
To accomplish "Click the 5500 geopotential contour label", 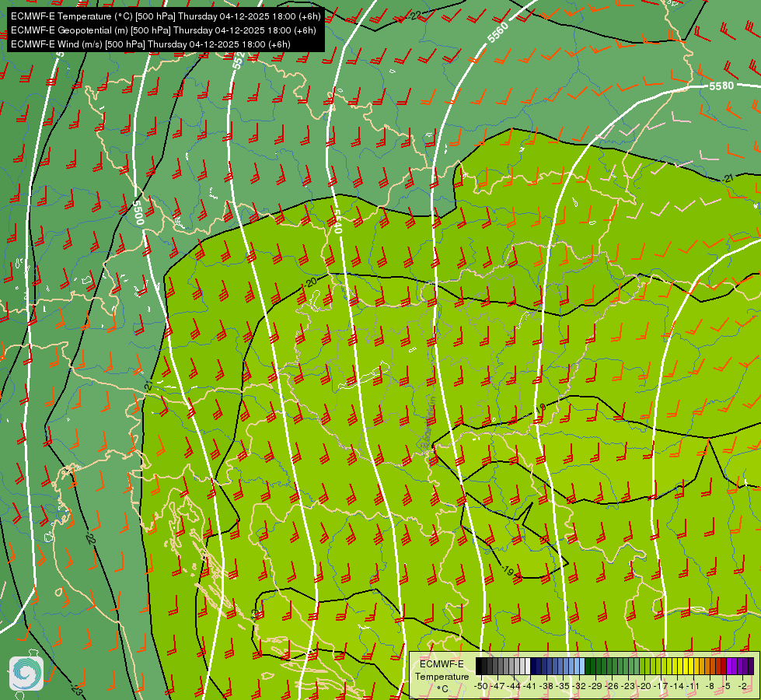I will click(x=138, y=213).
